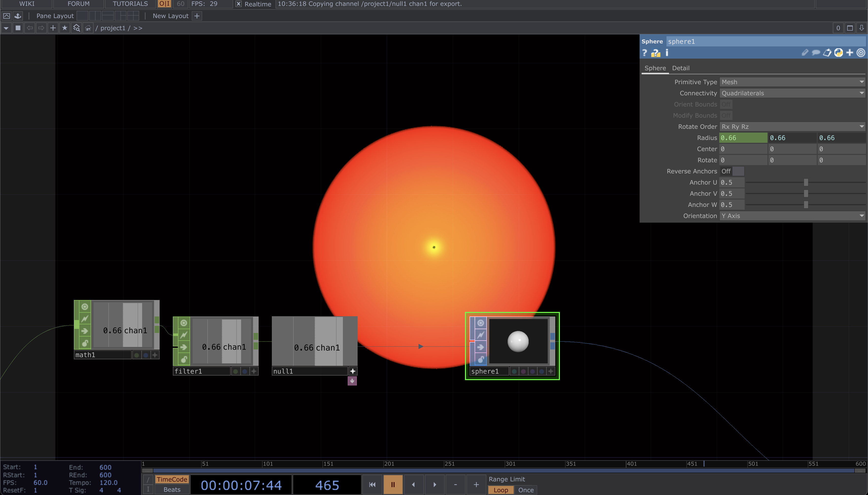Viewport: 868px width, 495px height.
Task: Click the first Radius value field
Action: [743, 138]
